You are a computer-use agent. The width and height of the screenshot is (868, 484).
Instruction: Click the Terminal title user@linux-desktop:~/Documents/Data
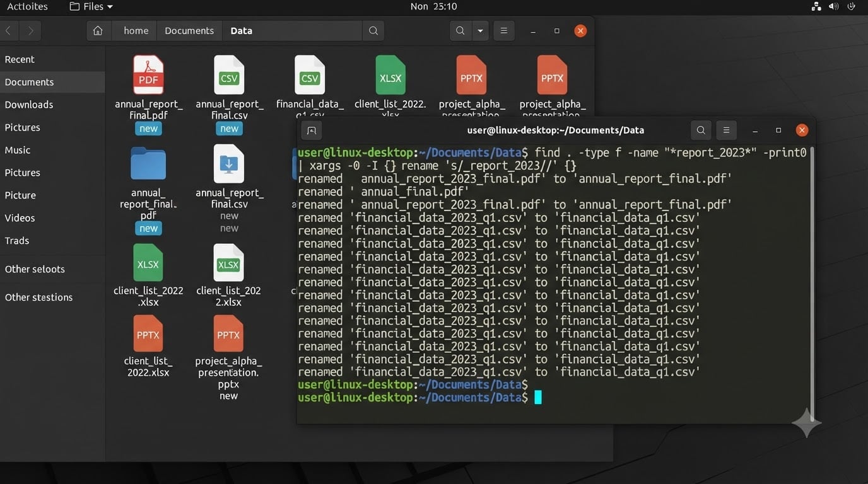[555, 130]
